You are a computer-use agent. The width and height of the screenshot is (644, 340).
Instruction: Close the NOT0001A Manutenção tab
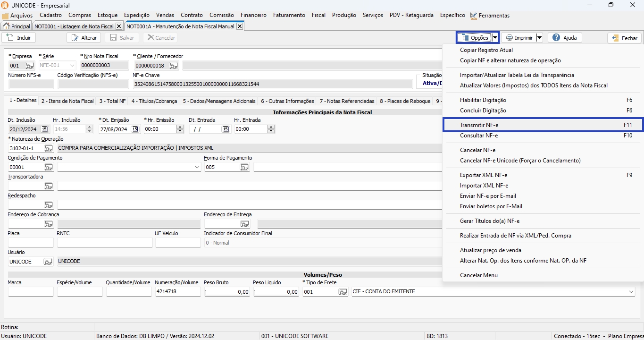click(x=240, y=26)
